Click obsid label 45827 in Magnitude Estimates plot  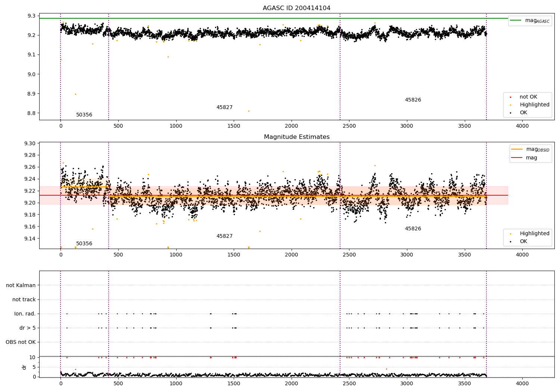[x=224, y=236]
